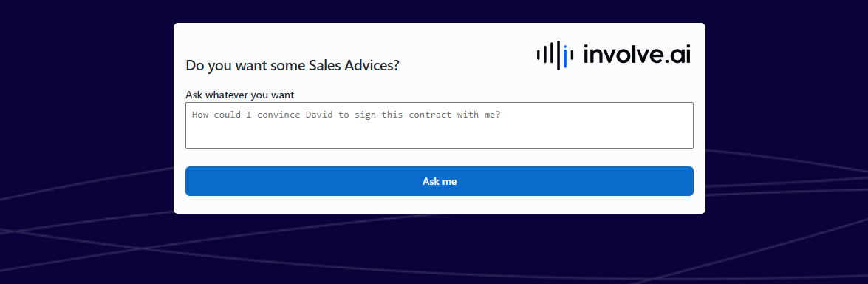Screen dimensions: 868x284
Task: Click the blue bar in the involve.ai logo
Action: pos(565,59)
